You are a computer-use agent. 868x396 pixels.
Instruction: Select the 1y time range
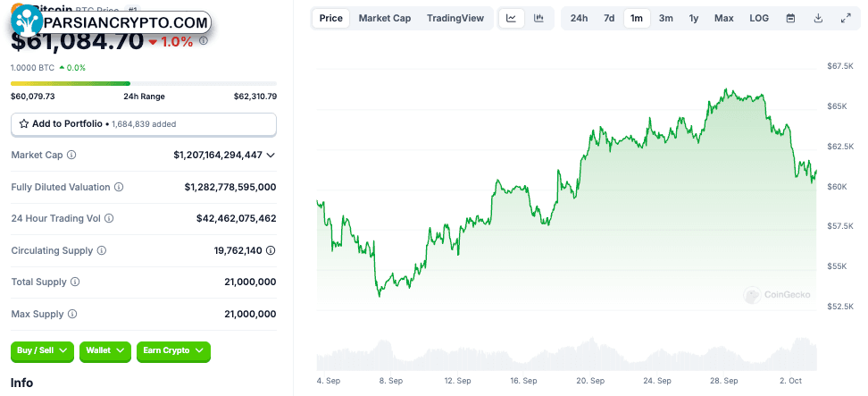click(x=694, y=18)
